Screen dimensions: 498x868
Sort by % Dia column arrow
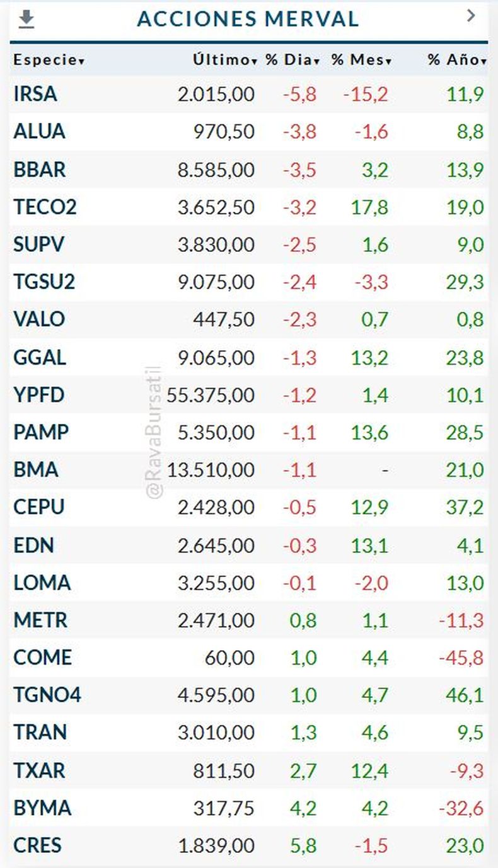pyautogui.click(x=317, y=62)
